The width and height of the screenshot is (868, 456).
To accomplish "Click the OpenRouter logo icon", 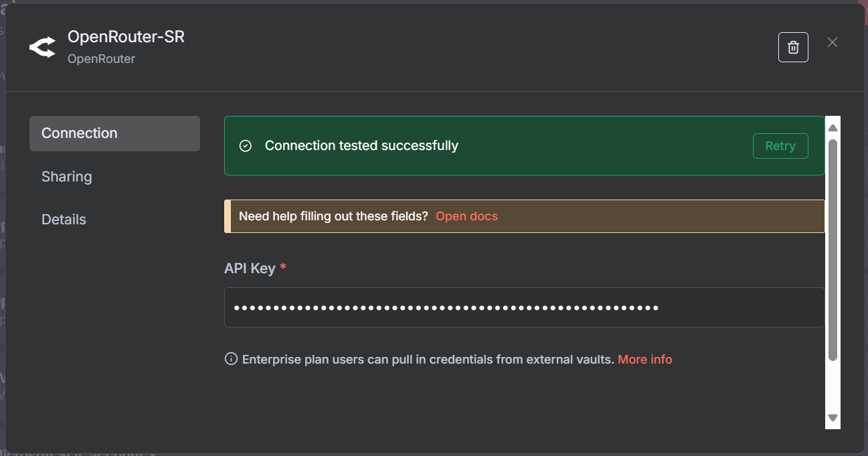I will (42, 48).
